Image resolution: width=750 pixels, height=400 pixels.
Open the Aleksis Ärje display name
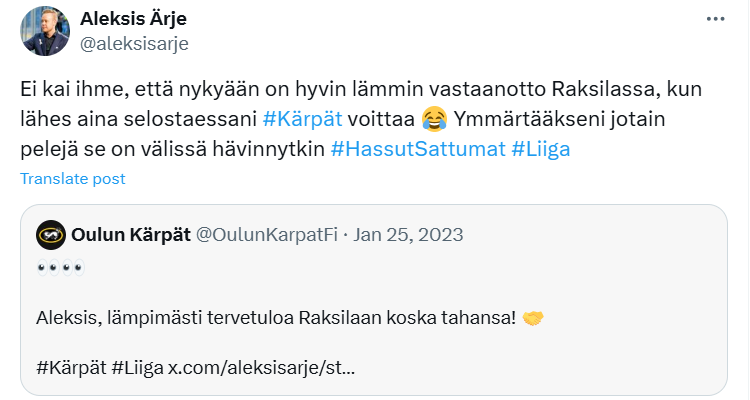(x=146, y=19)
